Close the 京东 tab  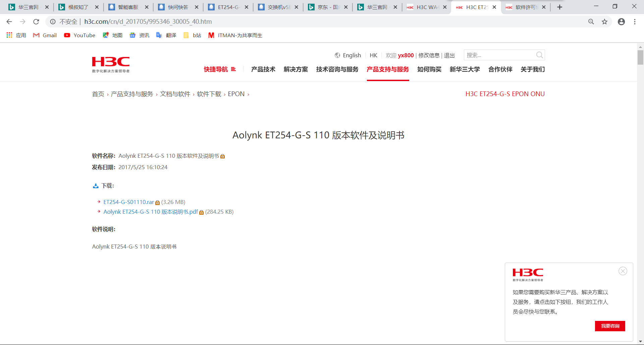coord(346,7)
